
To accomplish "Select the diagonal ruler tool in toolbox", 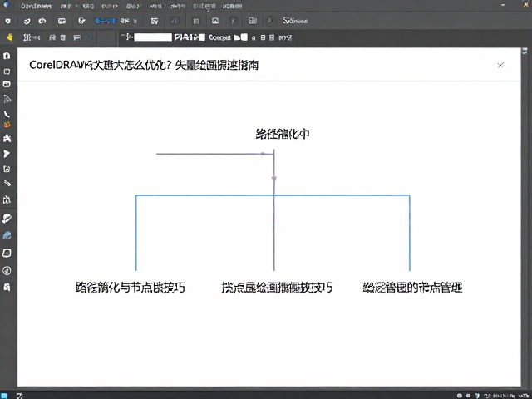I will [7, 183].
